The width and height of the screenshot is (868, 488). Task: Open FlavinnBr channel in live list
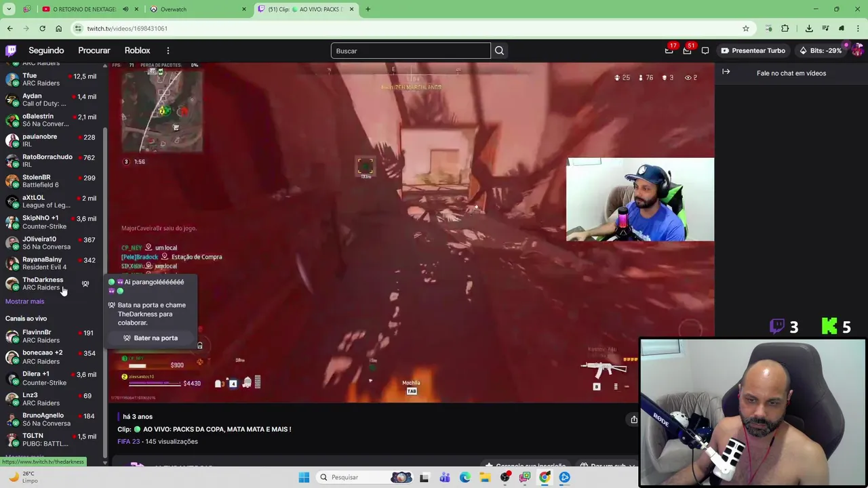pyautogui.click(x=52, y=336)
